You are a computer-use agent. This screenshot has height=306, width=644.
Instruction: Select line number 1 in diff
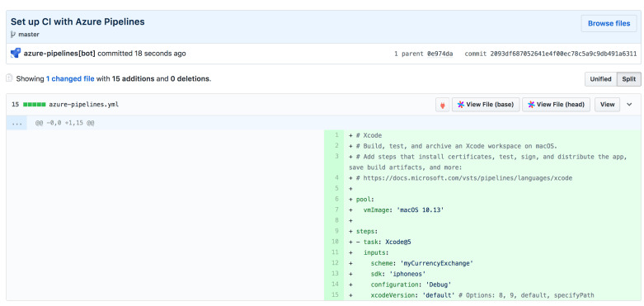(x=334, y=135)
